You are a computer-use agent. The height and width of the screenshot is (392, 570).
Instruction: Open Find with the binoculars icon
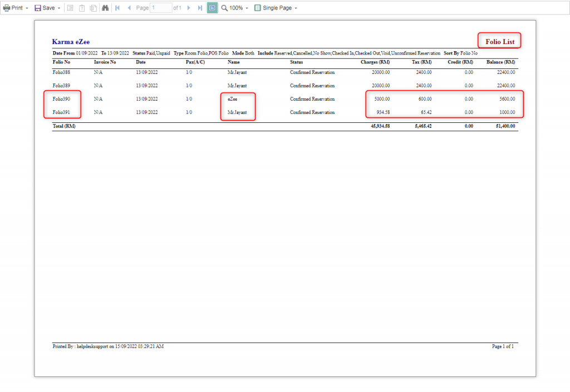click(x=105, y=8)
